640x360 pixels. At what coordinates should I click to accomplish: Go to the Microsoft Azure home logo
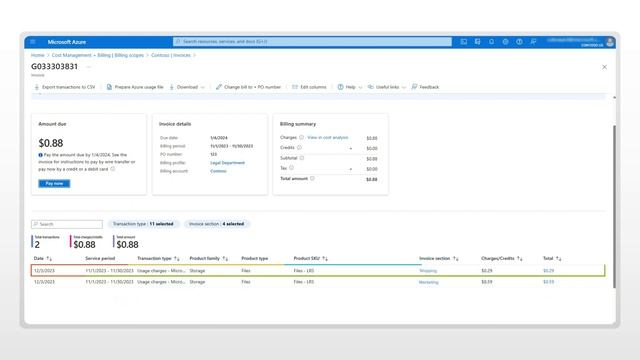(67, 42)
